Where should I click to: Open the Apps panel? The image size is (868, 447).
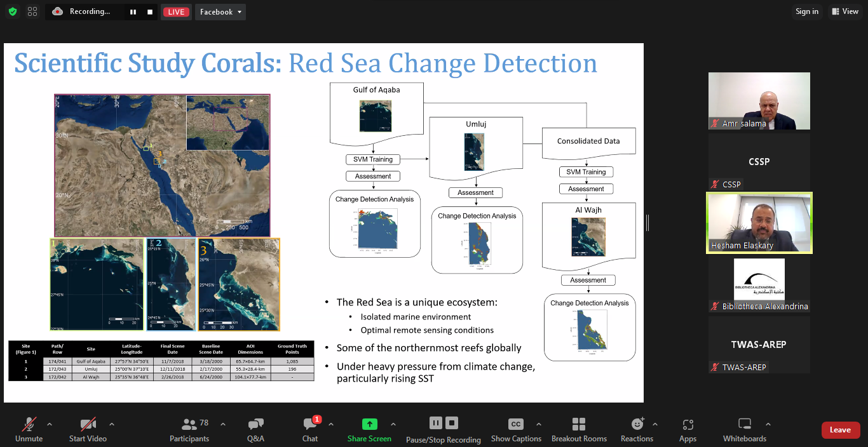pos(688,430)
